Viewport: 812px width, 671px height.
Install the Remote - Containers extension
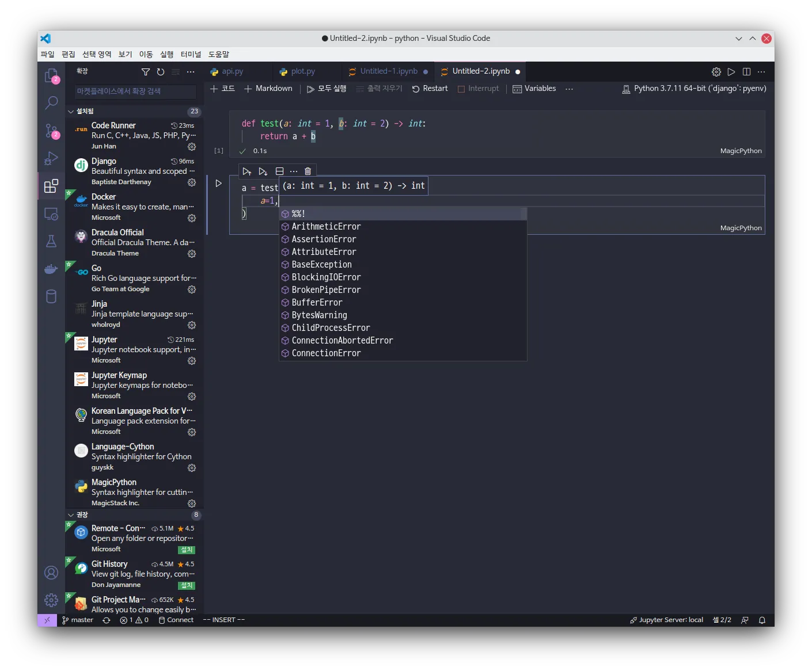[x=187, y=550]
